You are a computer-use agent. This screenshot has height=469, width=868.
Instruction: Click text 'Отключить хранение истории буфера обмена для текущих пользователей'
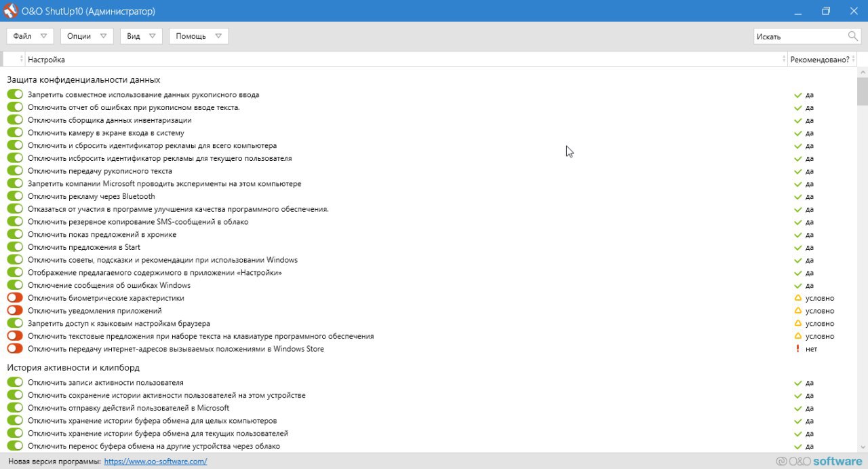click(158, 434)
